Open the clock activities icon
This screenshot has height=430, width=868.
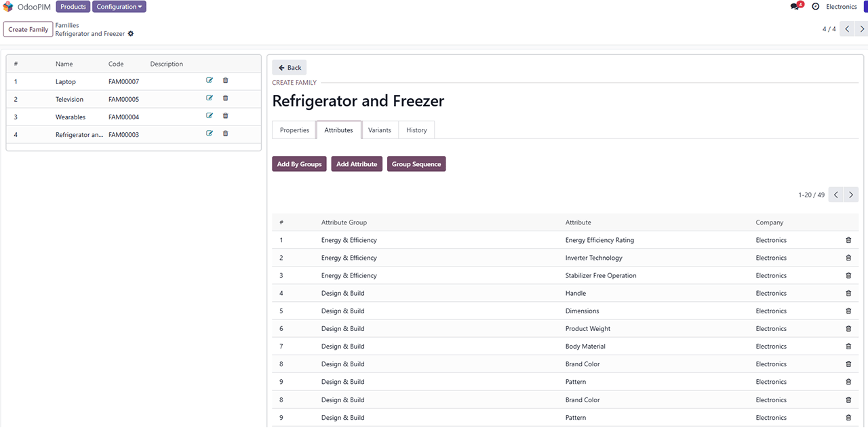click(x=815, y=7)
